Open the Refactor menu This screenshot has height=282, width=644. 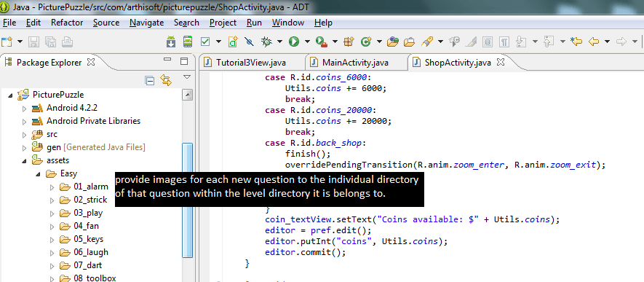(x=67, y=23)
